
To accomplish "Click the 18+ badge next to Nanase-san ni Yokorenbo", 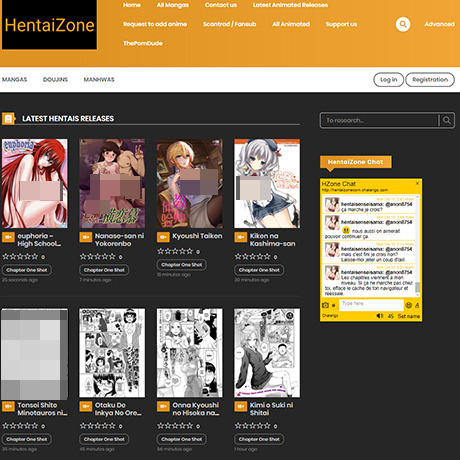I will pyautogui.click(x=86, y=237).
